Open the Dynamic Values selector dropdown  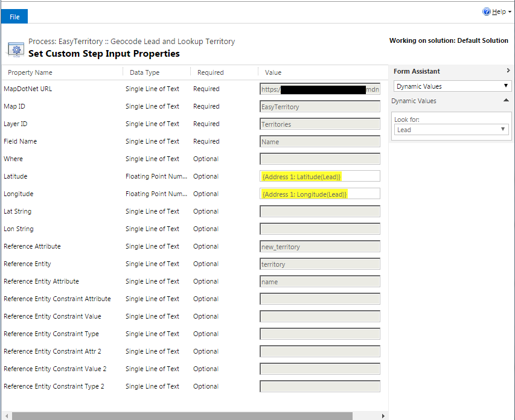point(506,86)
